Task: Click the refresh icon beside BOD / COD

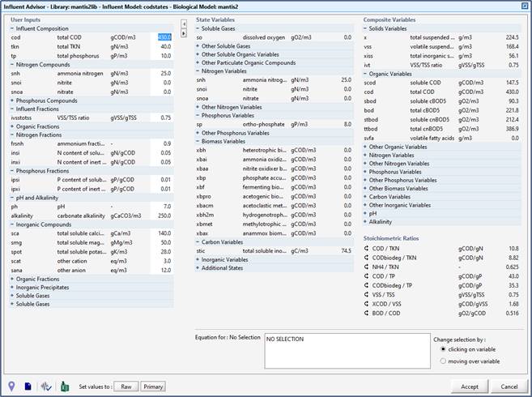Action: (367, 313)
